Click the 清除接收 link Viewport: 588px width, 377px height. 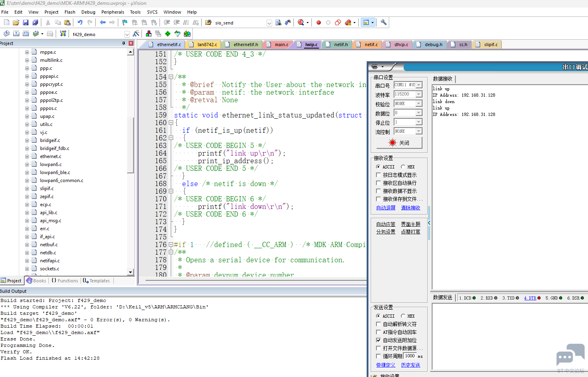point(410,208)
